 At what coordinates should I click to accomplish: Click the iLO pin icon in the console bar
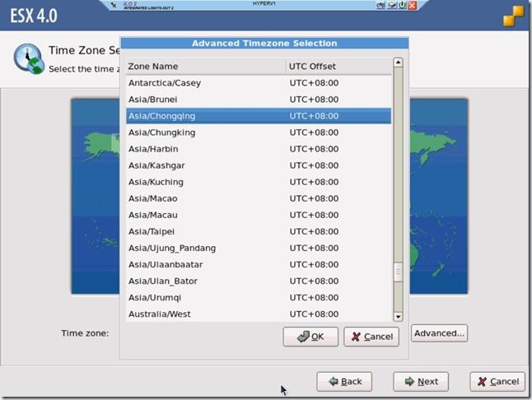(x=114, y=5)
